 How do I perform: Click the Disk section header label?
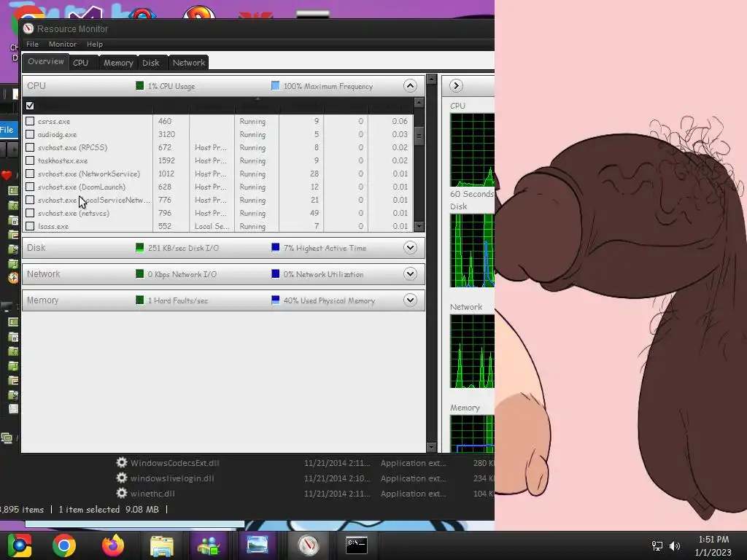tap(36, 248)
